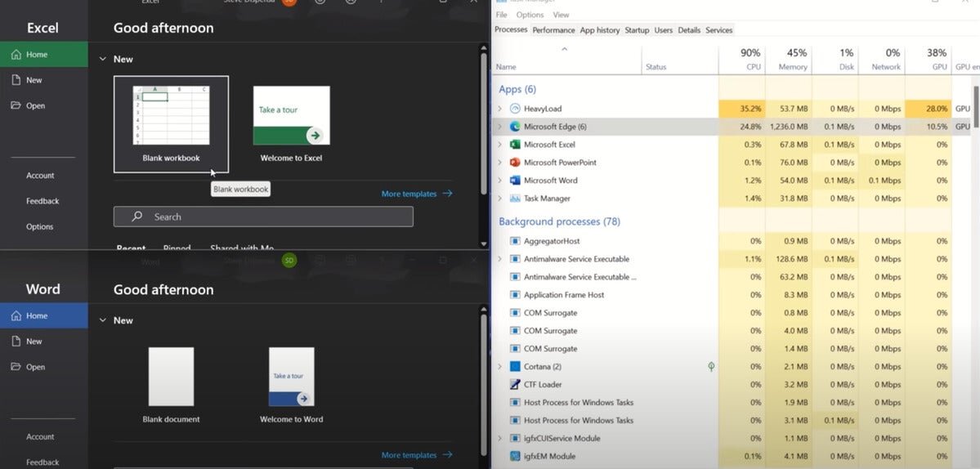Open Account in the Word sidebar
The height and width of the screenshot is (469, 980).
tap(40, 436)
